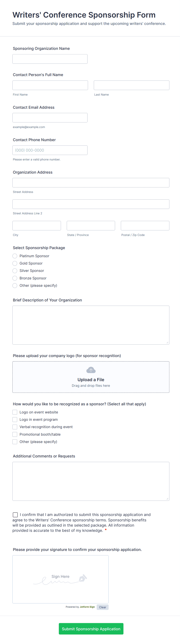This screenshot has height=644, width=180.
Task: Click the cloud upload icon
Action: pyautogui.click(x=91, y=370)
